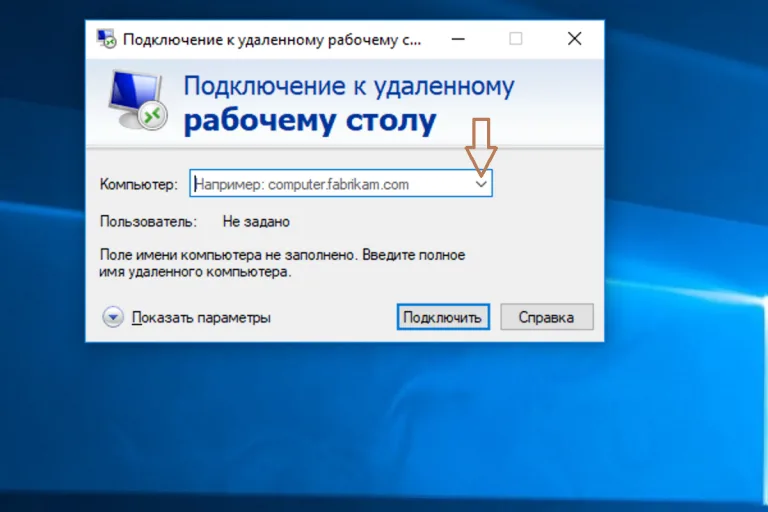The width and height of the screenshot is (768, 512).
Task: Click the Подключить button
Action: [x=443, y=317]
